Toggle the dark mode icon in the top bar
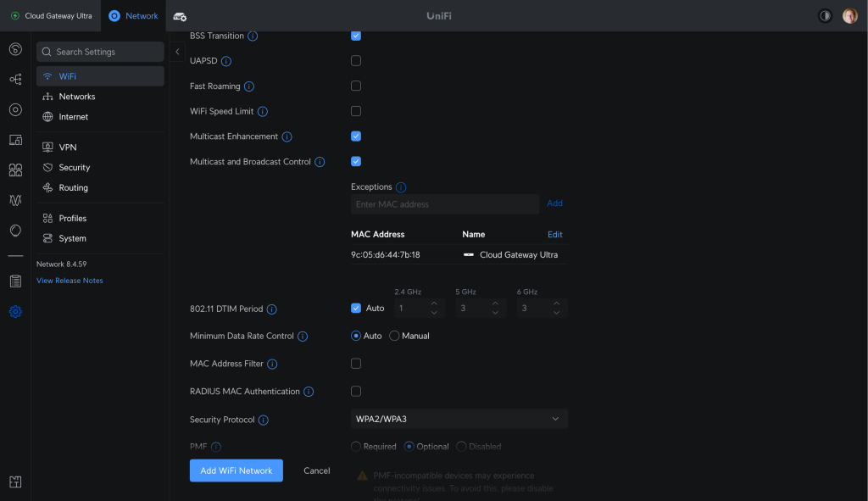 [824, 15]
